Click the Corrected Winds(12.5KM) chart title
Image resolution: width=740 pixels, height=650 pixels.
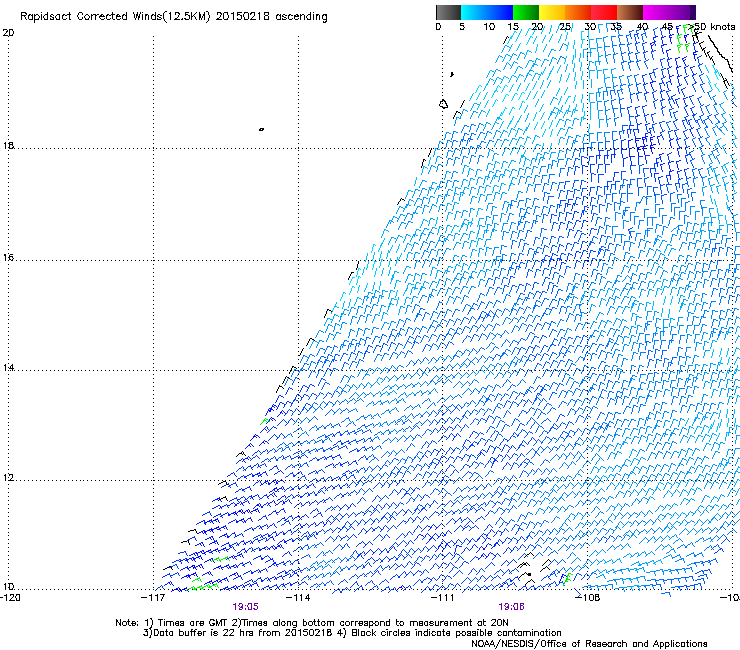(x=143, y=17)
